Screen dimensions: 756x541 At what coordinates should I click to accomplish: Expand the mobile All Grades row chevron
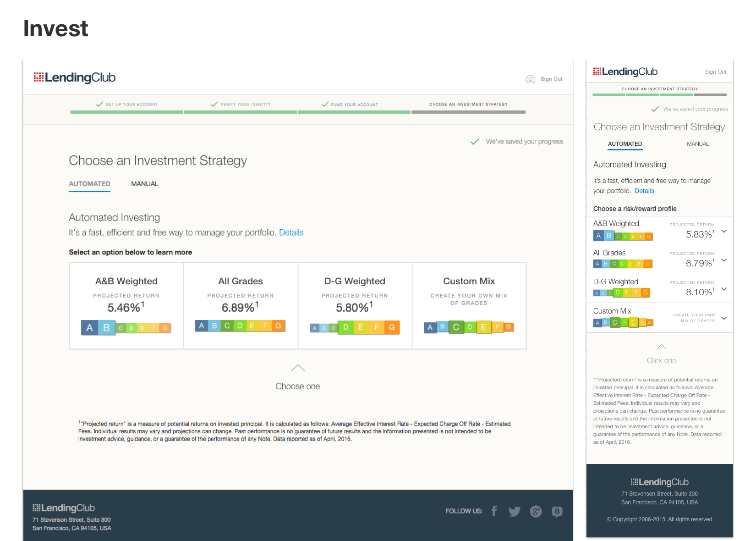tap(724, 260)
